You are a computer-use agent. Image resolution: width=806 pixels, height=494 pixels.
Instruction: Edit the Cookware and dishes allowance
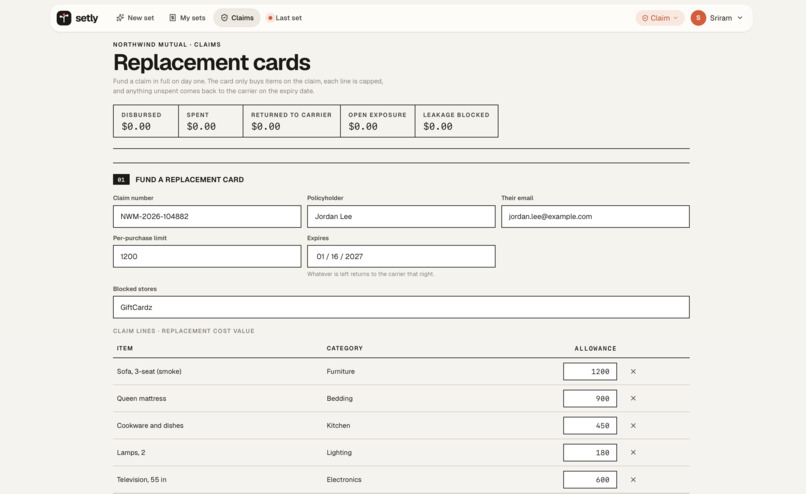590,426
